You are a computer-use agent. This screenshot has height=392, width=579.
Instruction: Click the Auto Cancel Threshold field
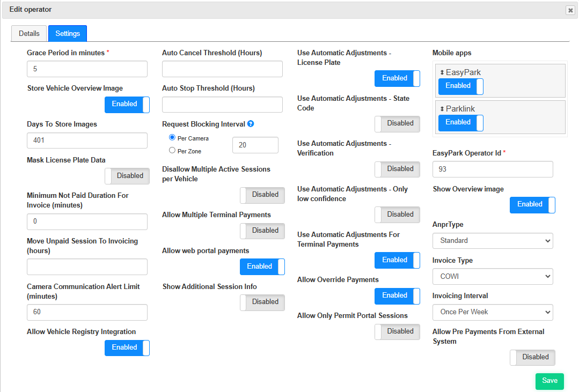tap(222, 69)
